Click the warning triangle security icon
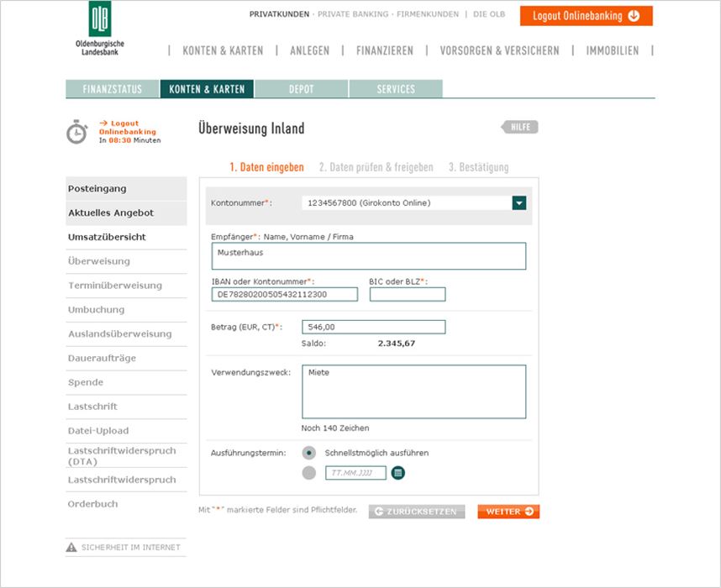The width and height of the screenshot is (721, 588). coord(71,547)
